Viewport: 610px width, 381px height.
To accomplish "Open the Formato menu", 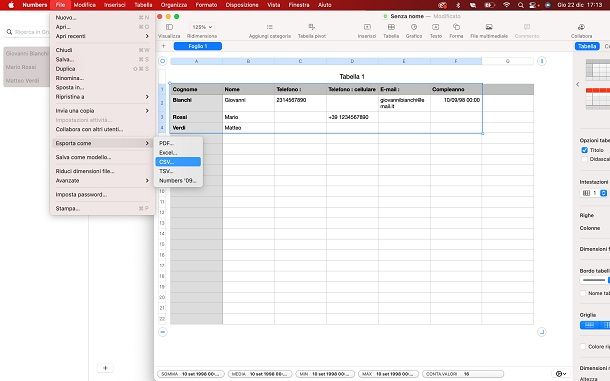I will 206,5.
